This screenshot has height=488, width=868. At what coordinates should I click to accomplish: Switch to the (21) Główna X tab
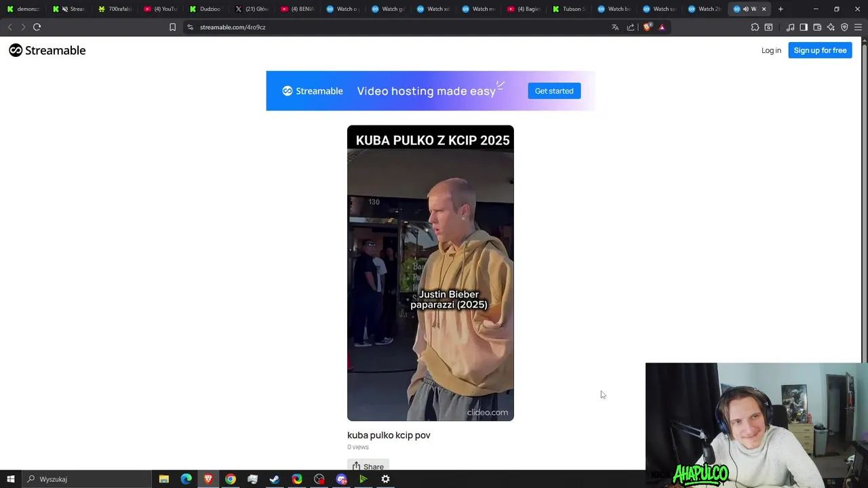[251, 9]
